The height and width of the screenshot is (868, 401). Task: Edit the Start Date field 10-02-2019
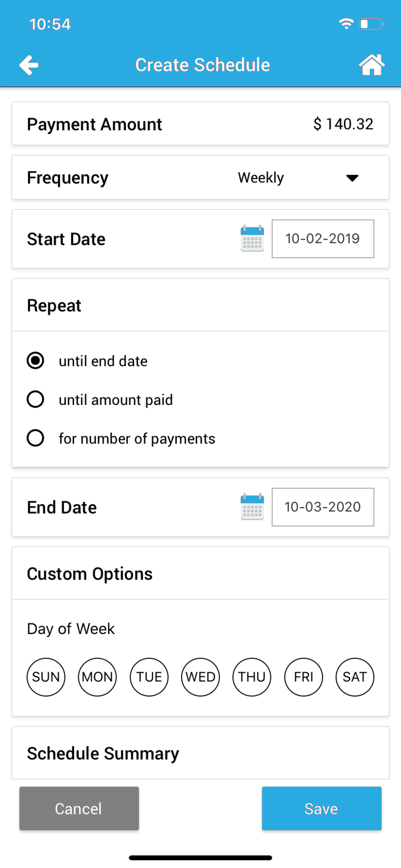tap(323, 239)
